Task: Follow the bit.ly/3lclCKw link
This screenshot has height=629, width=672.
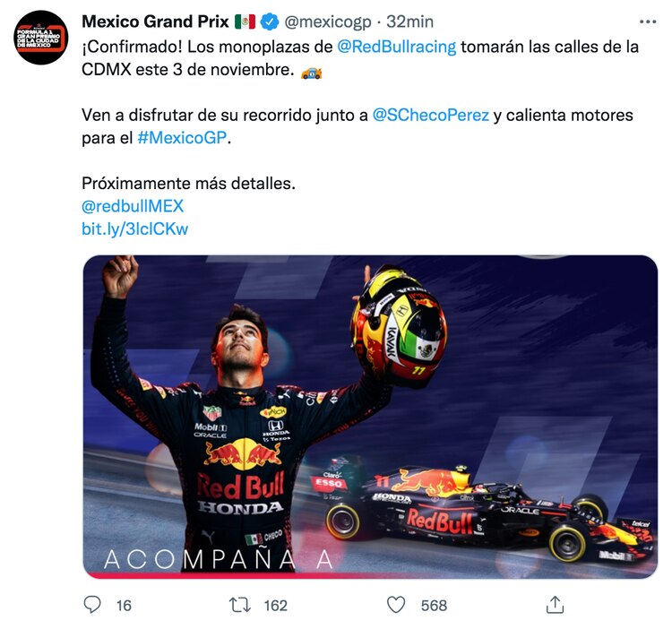Action: pyautogui.click(x=134, y=228)
